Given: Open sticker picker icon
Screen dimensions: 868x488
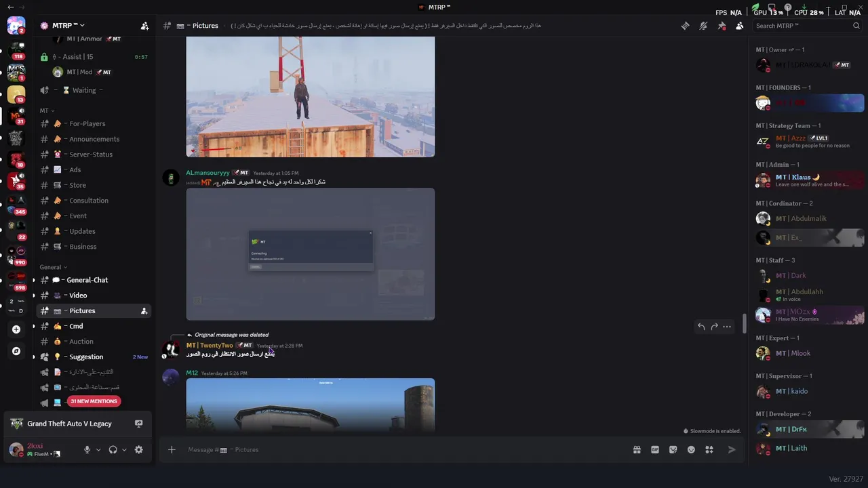Looking at the screenshot, I should tap(673, 449).
